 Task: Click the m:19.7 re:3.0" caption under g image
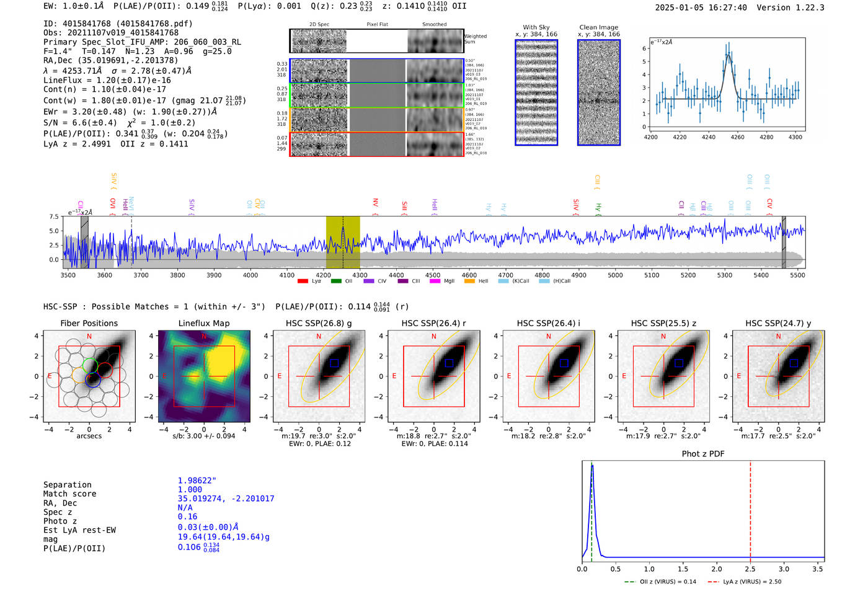click(319, 436)
